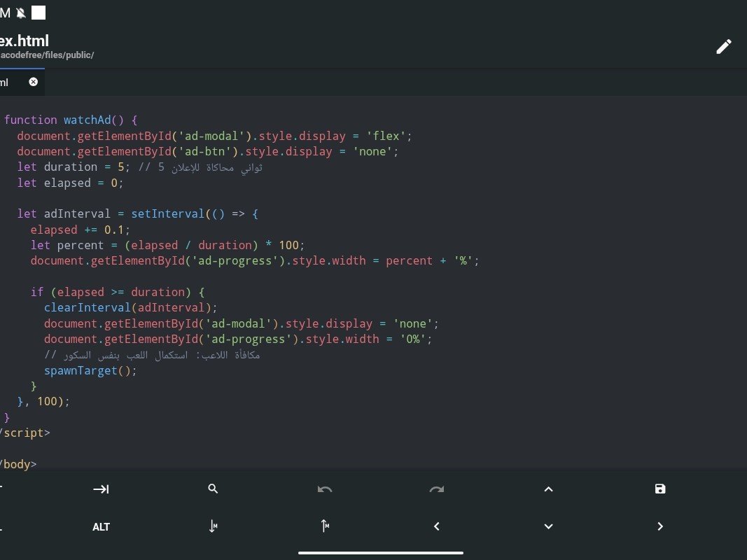Move cursor down with down chevron

pos(548,526)
